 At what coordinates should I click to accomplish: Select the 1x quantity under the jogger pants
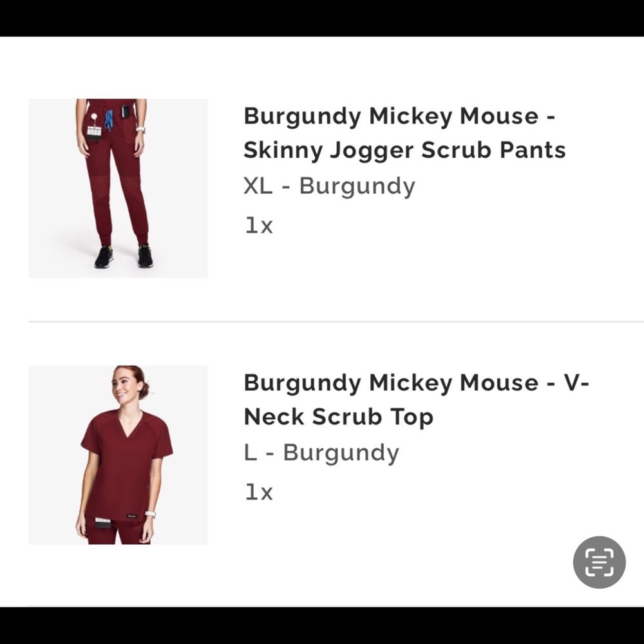click(x=258, y=225)
